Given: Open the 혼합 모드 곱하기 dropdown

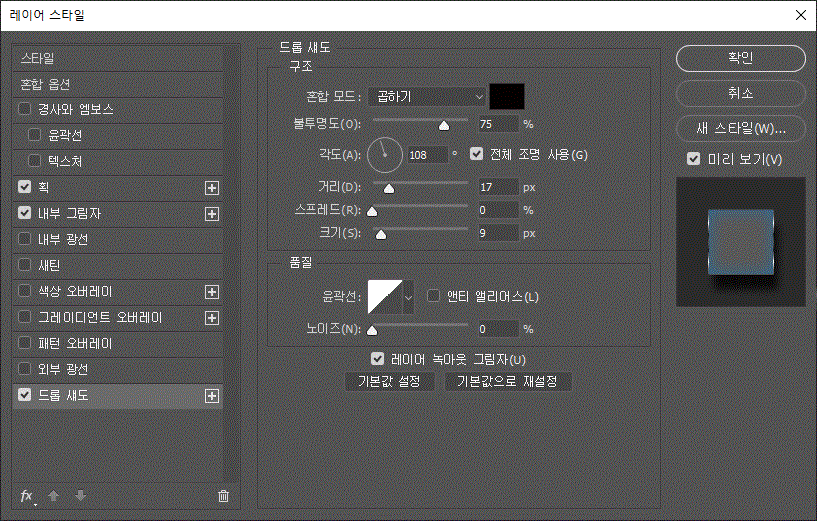Looking at the screenshot, I should pyautogui.click(x=427, y=96).
